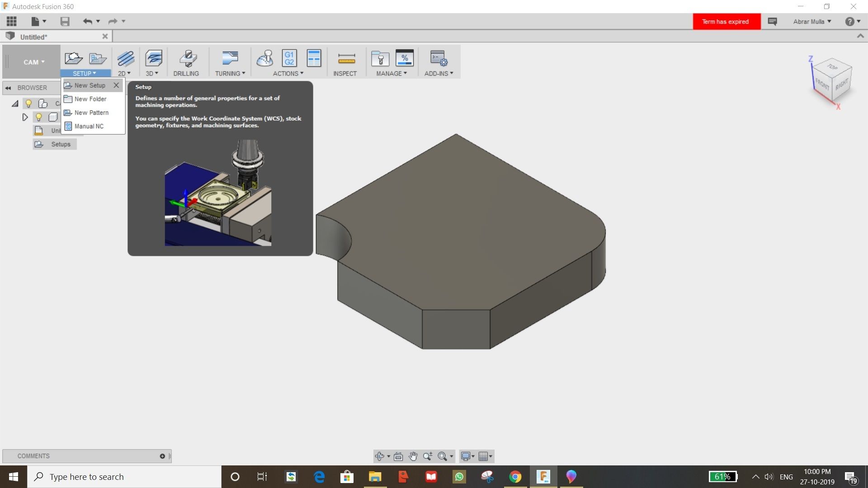Collapse the Browser panel with the double arrows

tap(8, 88)
